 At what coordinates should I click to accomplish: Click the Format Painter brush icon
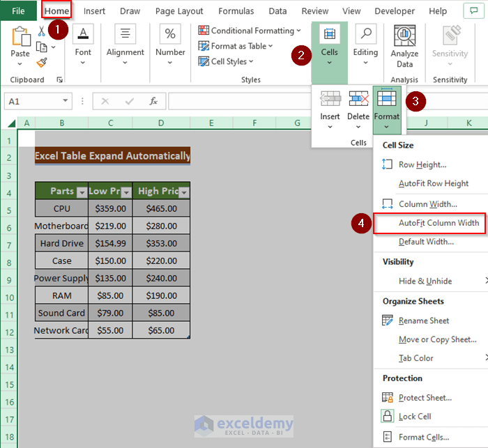pos(42,62)
